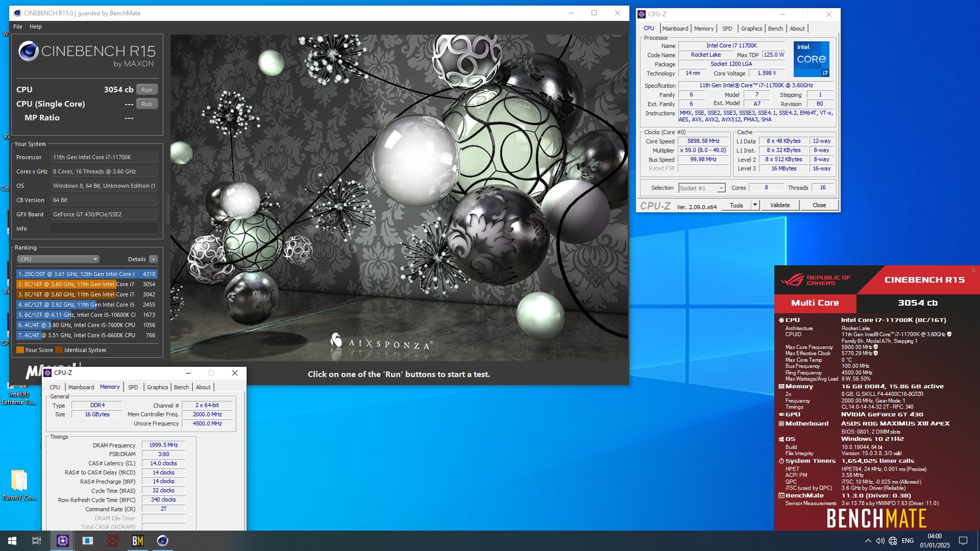This screenshot has width=980, height=551.
Task: Open the TurboV_Co... desktop folder
Action: (x=19, y=485)
